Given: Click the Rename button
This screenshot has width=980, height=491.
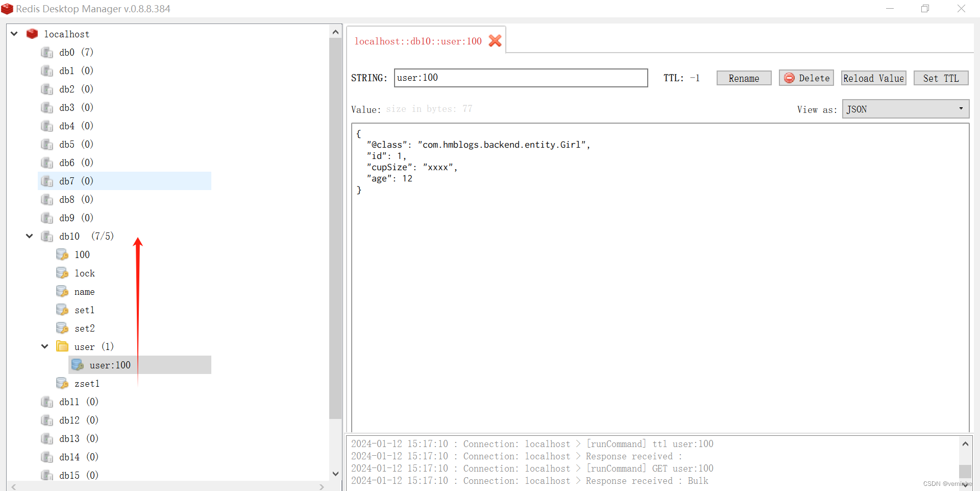Looking at the screenshot, I should 744,78.
